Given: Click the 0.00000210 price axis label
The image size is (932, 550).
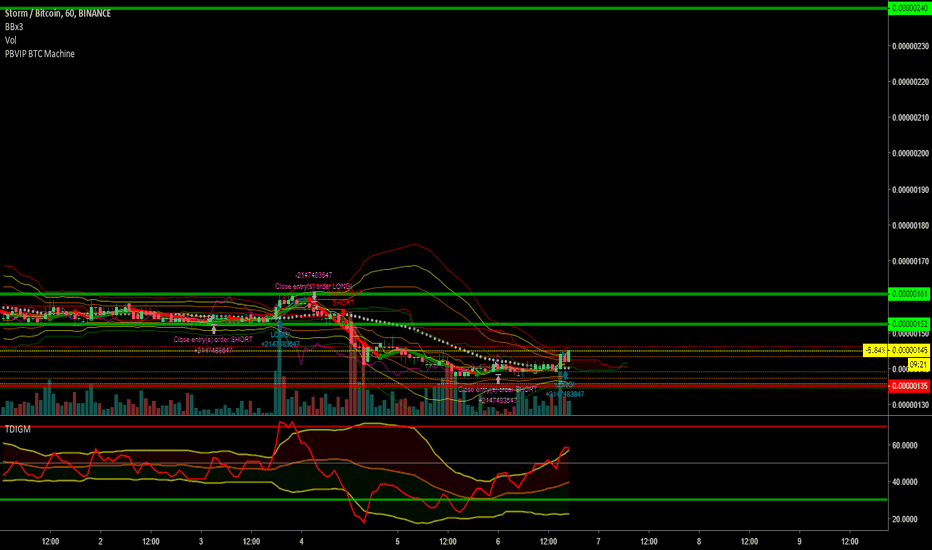Looking at the screenshot, I should [910, 118].
